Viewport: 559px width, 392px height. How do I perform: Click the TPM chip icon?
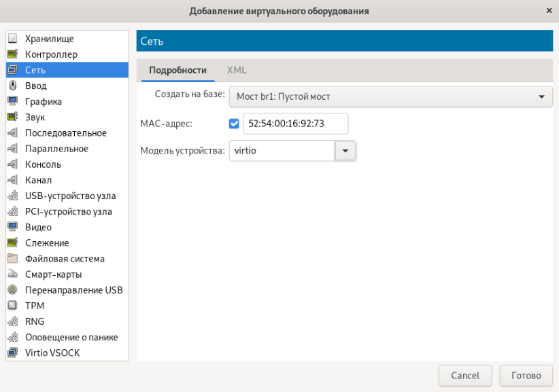12,306
